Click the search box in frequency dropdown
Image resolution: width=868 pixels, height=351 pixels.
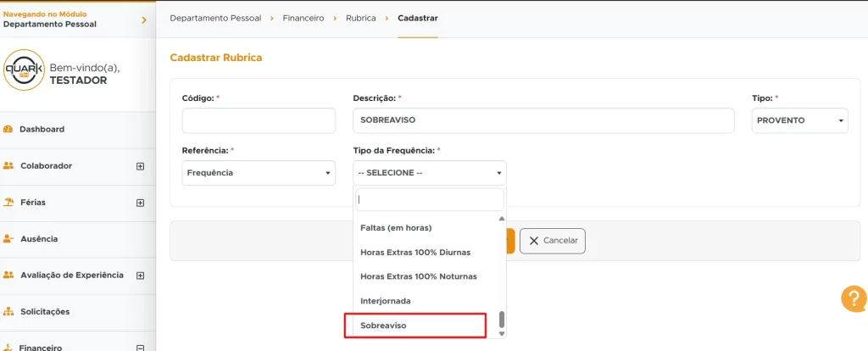click(x=430, y=200)
